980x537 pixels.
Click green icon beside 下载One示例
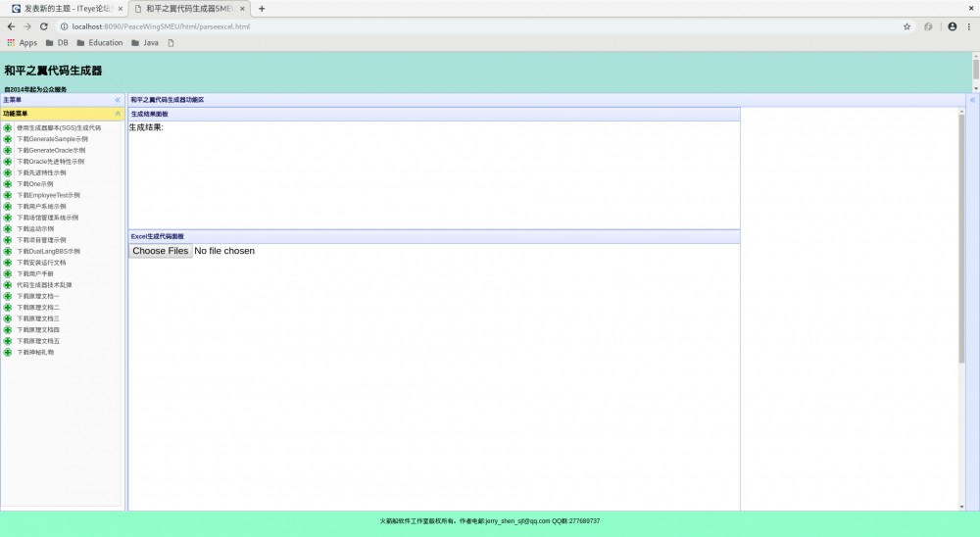pos(8,184)
